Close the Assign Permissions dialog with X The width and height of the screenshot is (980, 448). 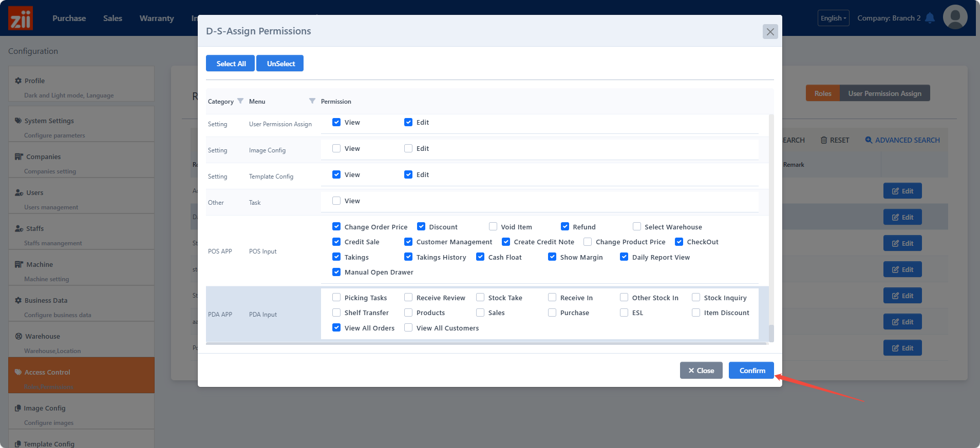pyautogui.click(x=770, y=32)
